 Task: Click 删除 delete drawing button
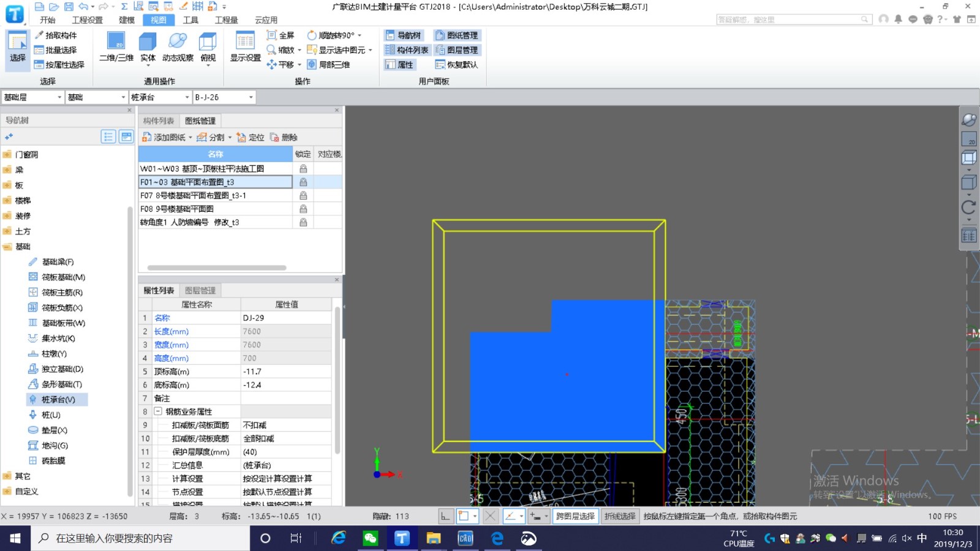284,138
